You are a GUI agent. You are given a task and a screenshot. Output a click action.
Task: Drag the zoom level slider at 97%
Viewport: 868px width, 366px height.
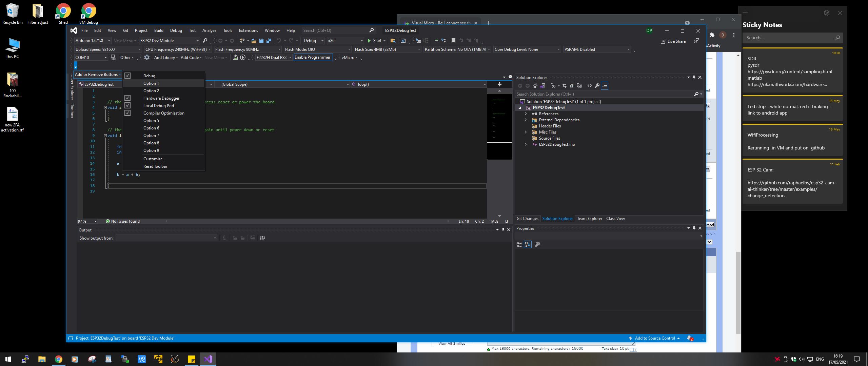pyautogui.click(x=81, y=221)
